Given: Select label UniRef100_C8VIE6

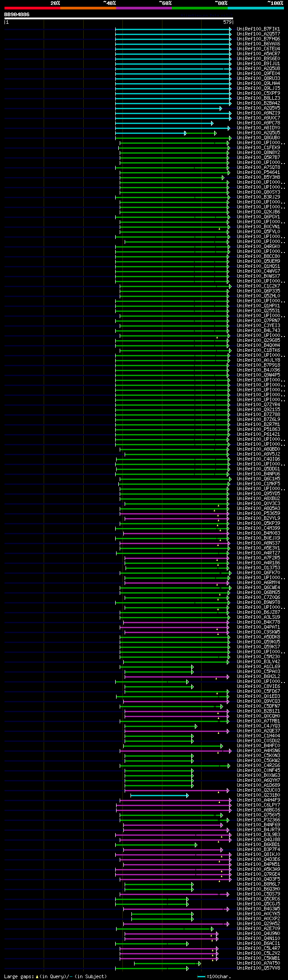Looking at the screenshot, I should point(258,686).
